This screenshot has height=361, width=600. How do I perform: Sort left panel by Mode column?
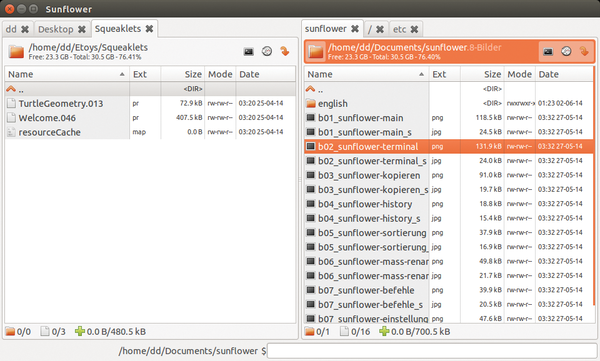coord(220,74)
